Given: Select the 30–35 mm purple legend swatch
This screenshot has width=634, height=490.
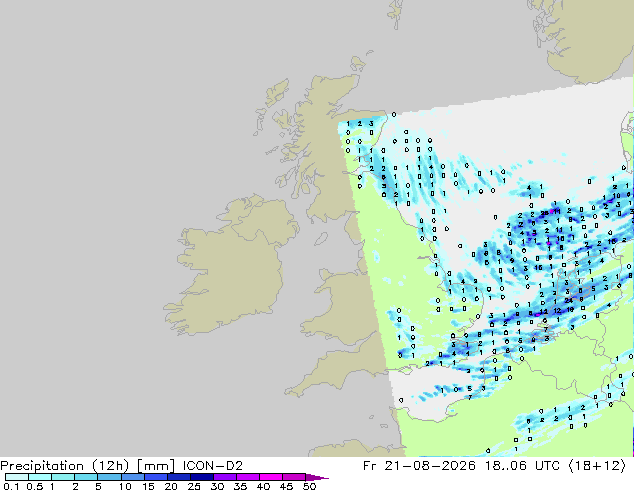Looking at the screenshot, I should [x=224, y=477].
